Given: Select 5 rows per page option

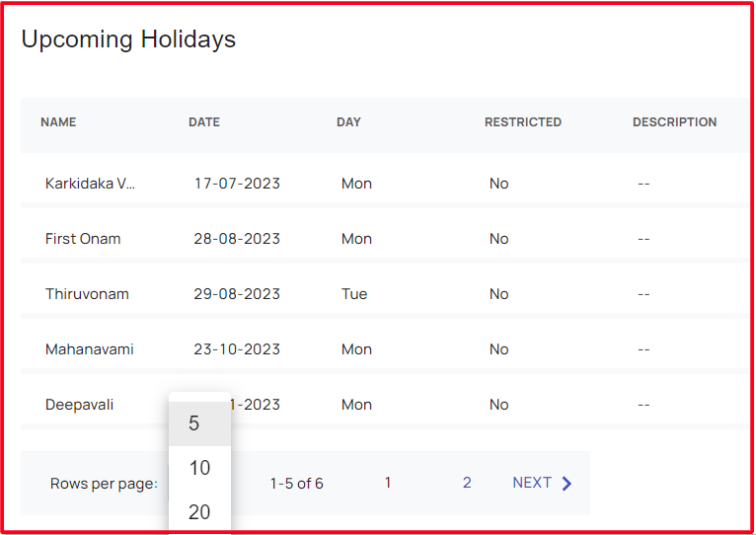Looking at the screenshot, I should (199, 423).
